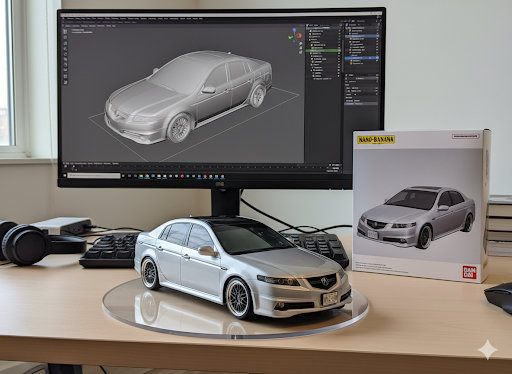
Task: Click the Windows taskbar search box
Action: click(x=94, y=175)
